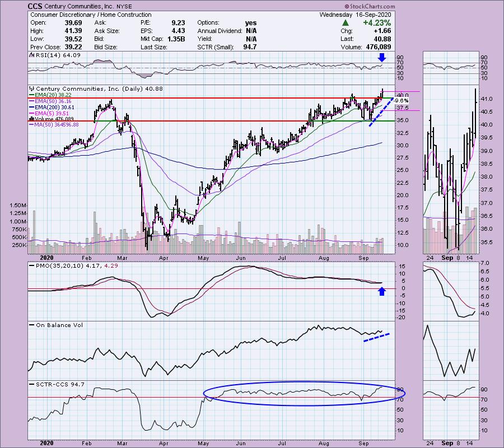
Task: Click the 9.6% price label
Action: pos(401,101)
